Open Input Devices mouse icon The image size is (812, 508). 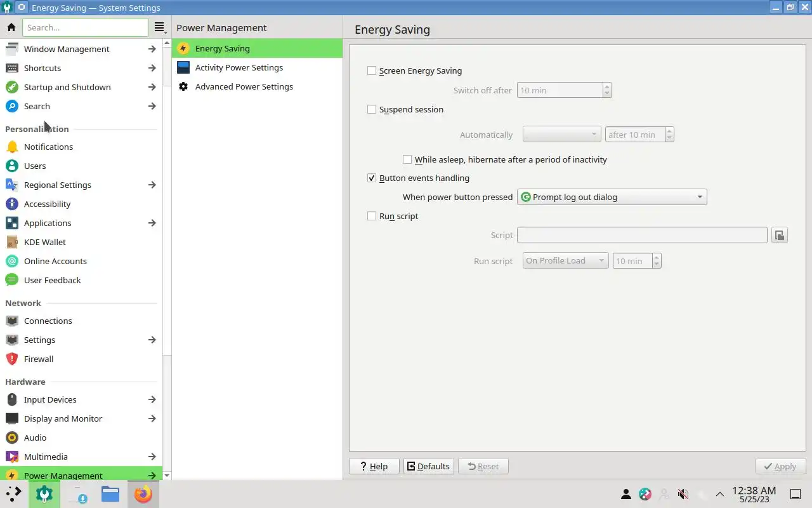pyautogui.click(x=12, y=399)
